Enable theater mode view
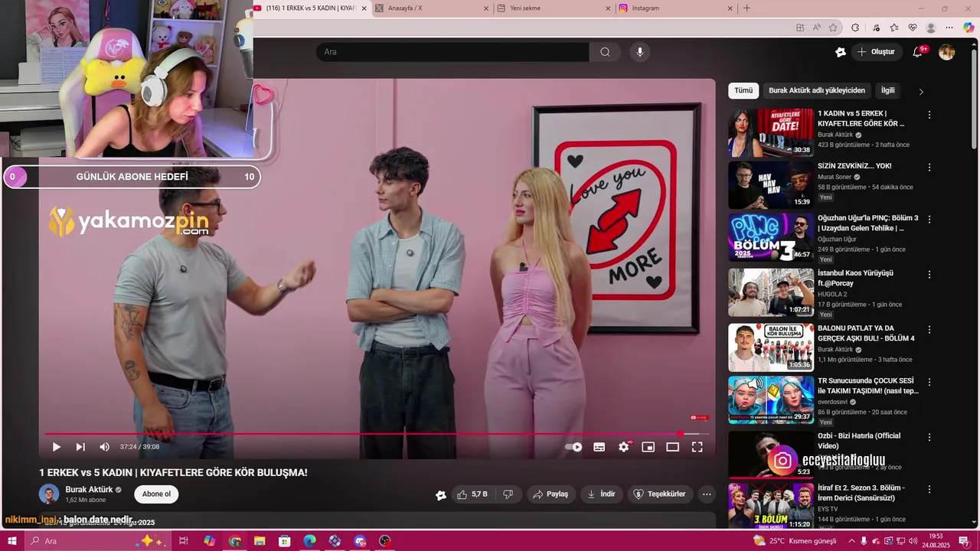The width and height of the screenshot is (980, 551). [x=673, y=447]
